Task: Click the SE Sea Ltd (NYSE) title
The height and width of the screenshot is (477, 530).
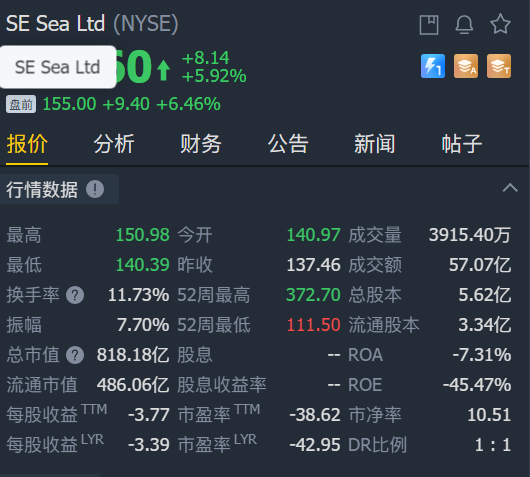Action: click(92, 24)
